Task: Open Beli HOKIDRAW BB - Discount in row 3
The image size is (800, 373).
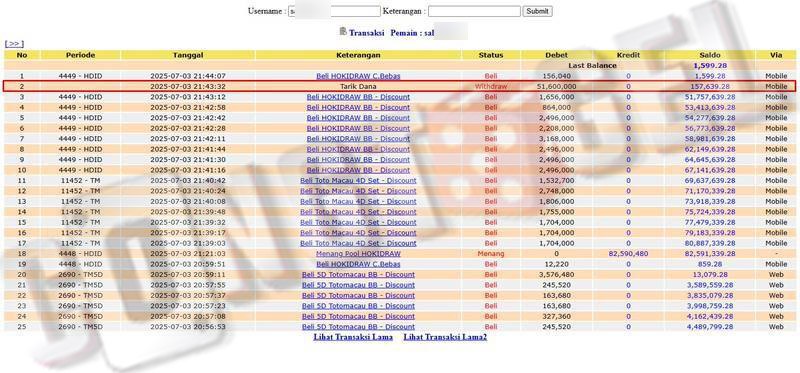Action: [x=358, y=97]
